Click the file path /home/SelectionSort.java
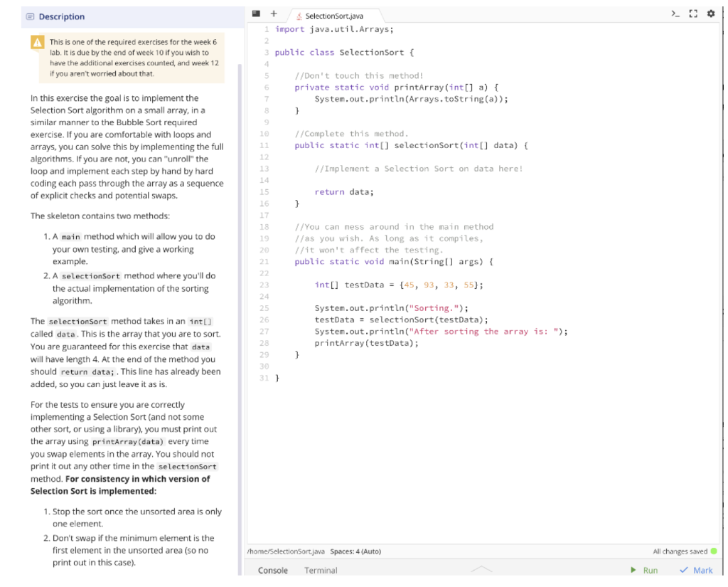728x587 pixels. (286, 551)
